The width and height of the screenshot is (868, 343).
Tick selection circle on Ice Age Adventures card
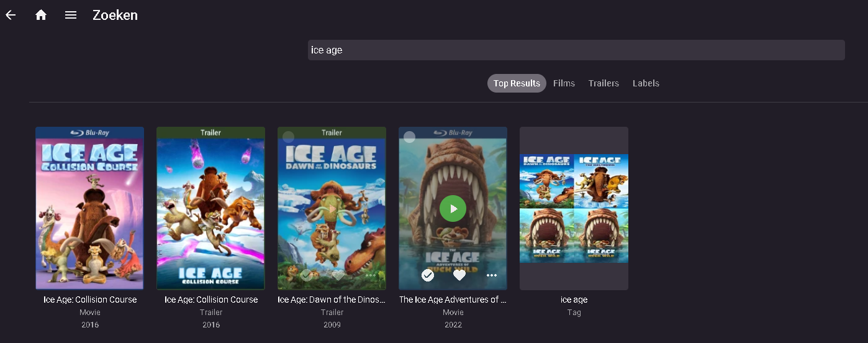tap(409, 137)
